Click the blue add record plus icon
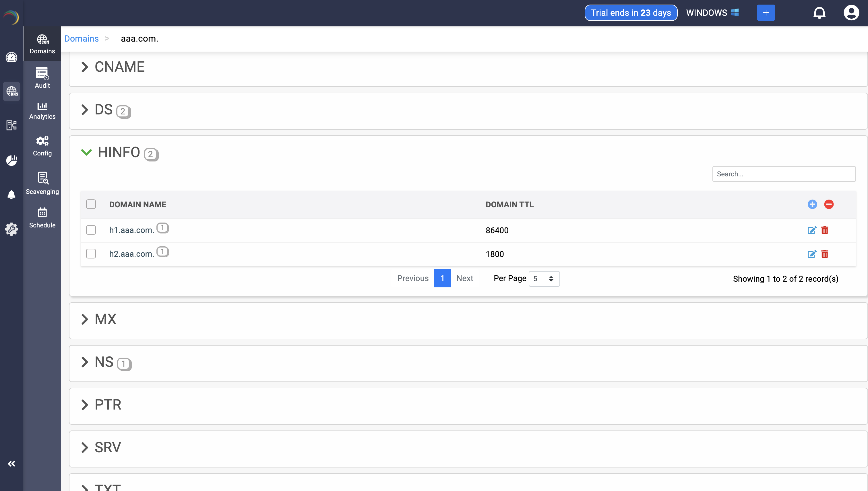The height and width of the screenshot is (491, 868). (812, 204)
